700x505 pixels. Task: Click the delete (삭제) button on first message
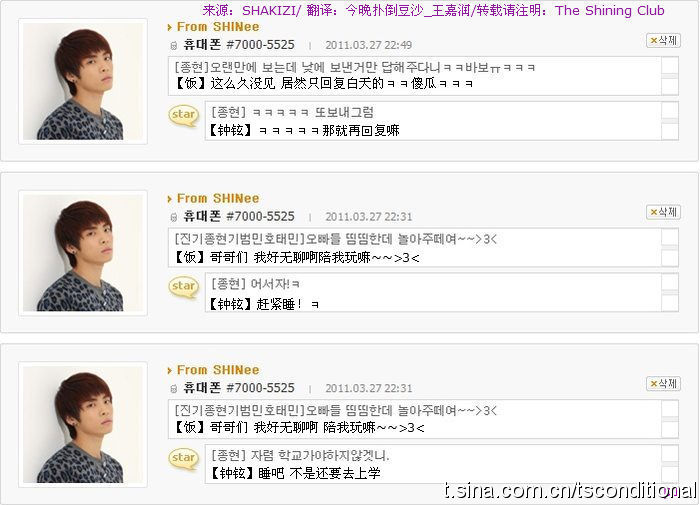coord(663,41)
